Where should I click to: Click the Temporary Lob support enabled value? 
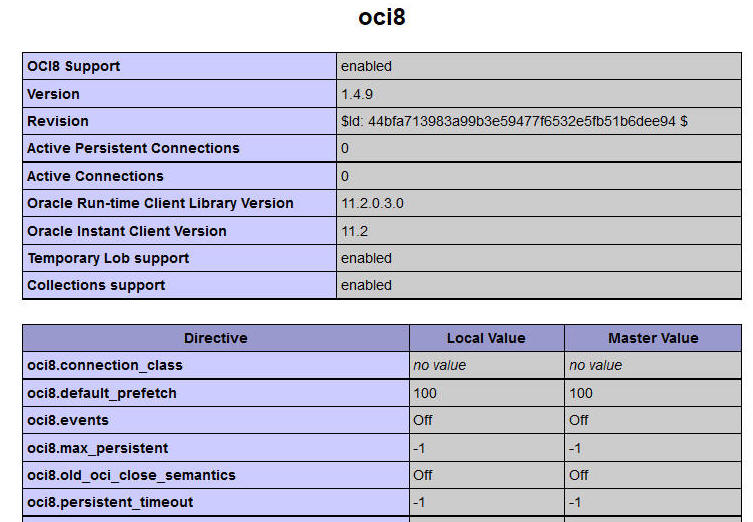click(366, 258)
